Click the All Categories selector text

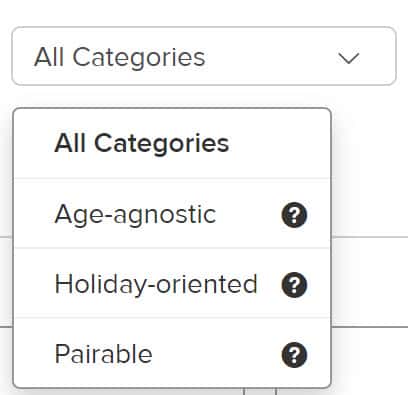tap(120, 57)
